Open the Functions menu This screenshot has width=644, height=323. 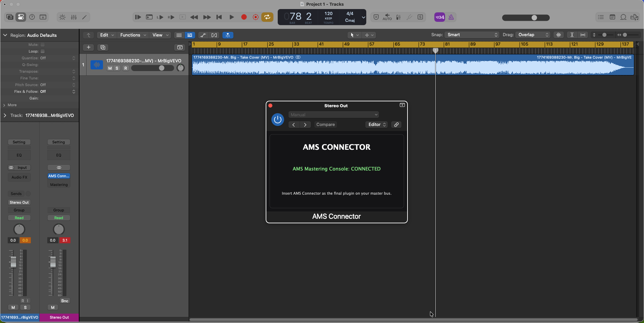133,35
